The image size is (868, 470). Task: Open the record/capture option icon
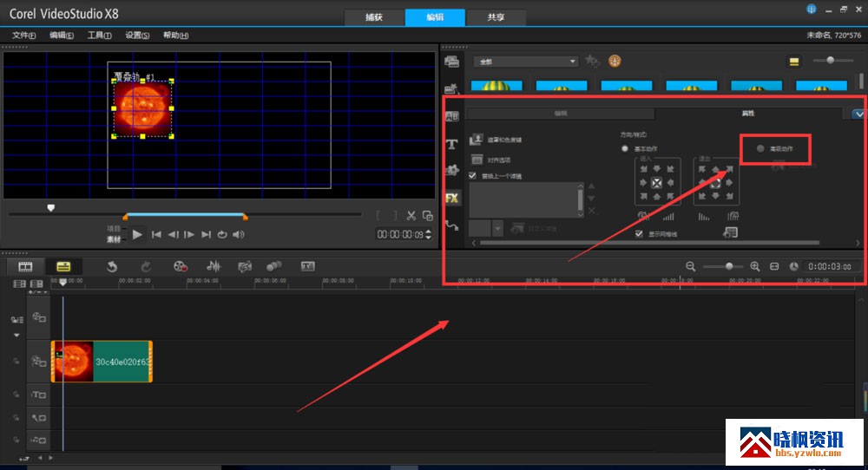coord(180,266)
